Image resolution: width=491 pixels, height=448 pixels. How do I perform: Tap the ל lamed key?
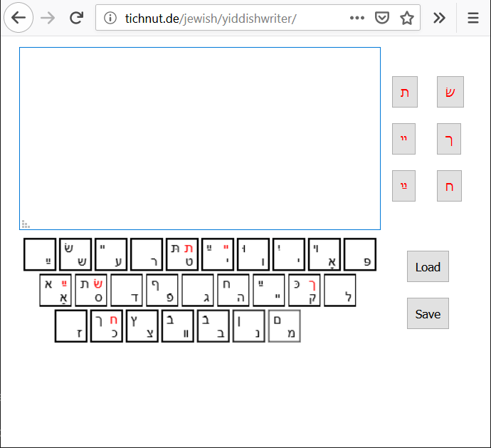click(x=340, y=291)
